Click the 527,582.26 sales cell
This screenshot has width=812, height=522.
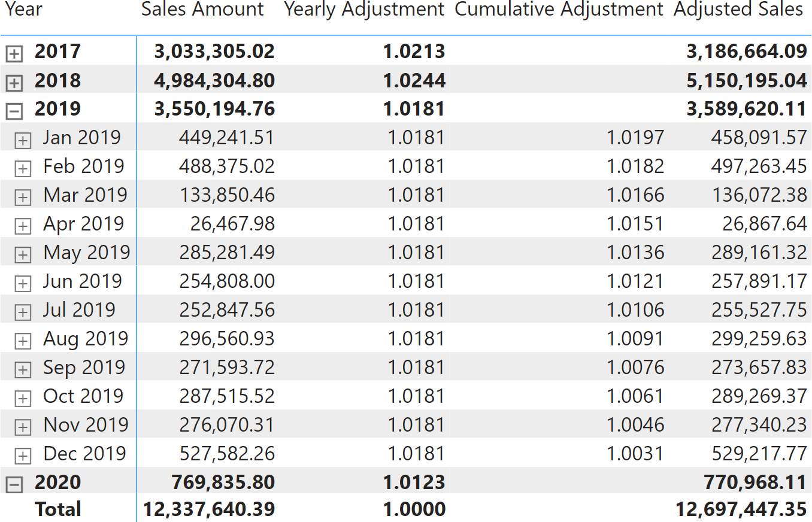click(226, 454)
